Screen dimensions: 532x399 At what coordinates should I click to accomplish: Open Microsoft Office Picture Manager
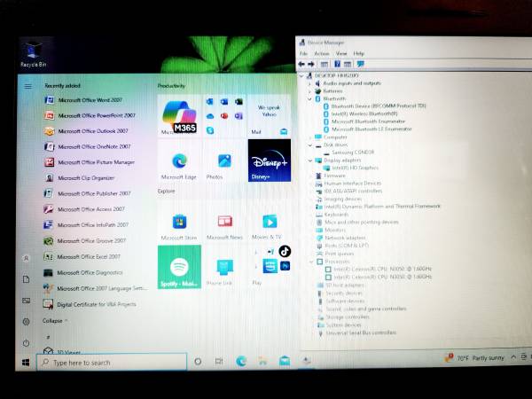(90, 162)
